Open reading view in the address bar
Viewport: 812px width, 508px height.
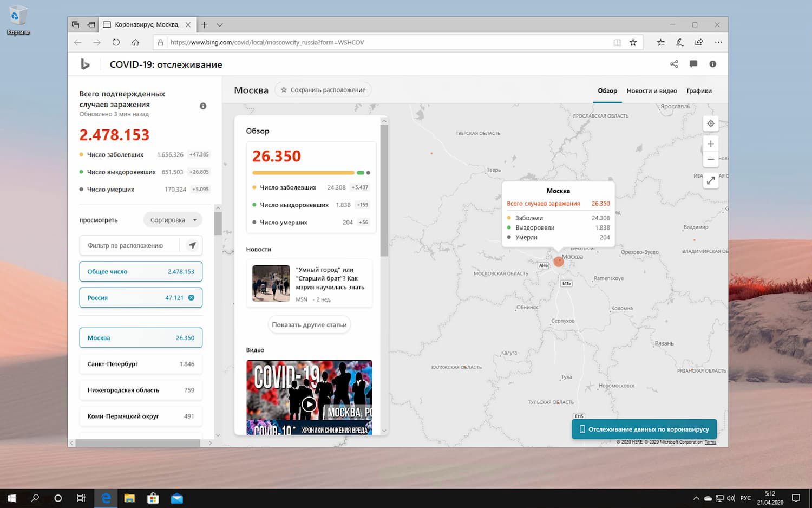tap(617, 42)
